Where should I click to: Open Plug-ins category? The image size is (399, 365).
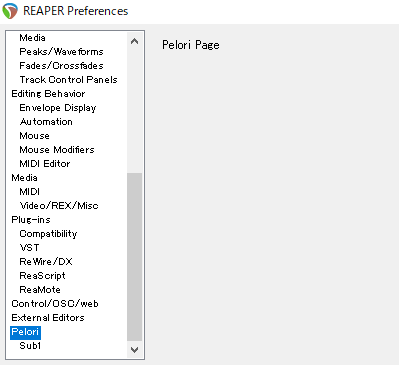click(x=31, y=220)
